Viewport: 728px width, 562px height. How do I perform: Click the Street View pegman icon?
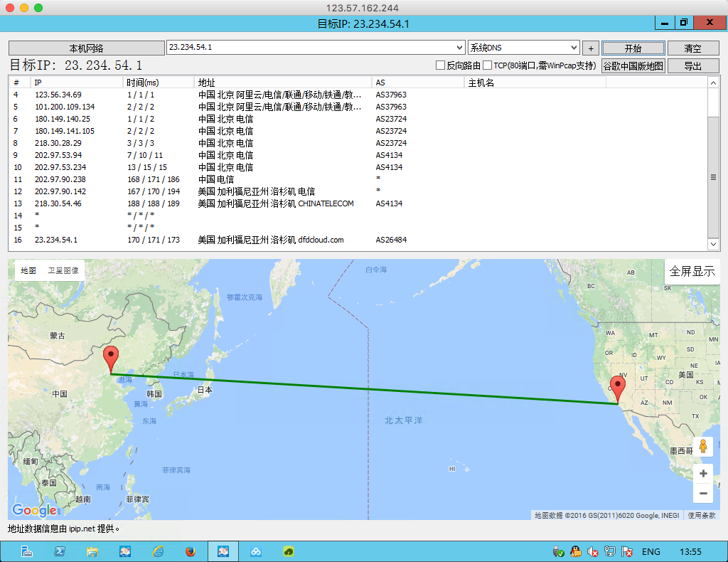pyautogui.click(x=702, y=447)
